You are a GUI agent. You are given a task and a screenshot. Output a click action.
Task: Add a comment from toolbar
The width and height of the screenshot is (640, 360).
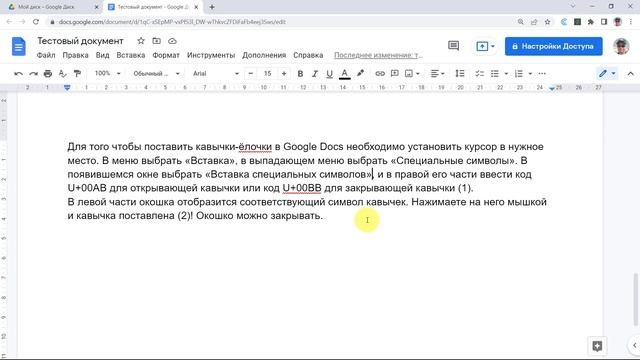pos(395,73)
